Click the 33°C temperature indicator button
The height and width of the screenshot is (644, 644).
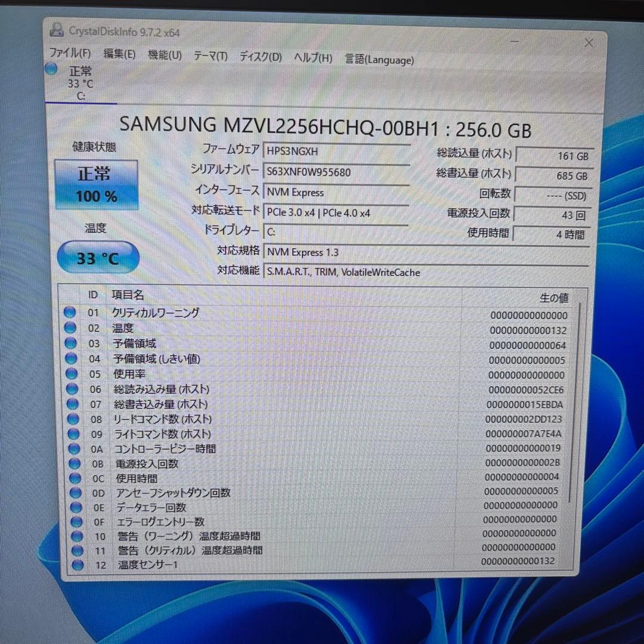pyautogui.click(x=98, y=257)
